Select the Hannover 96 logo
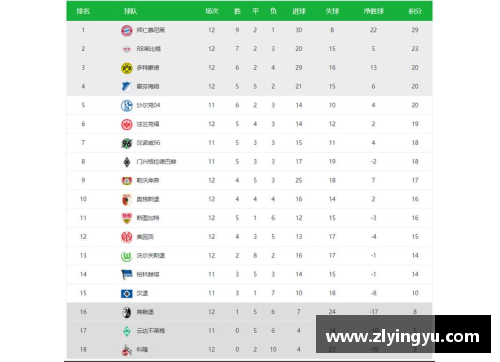500x362 pixels. click(127, 143)
